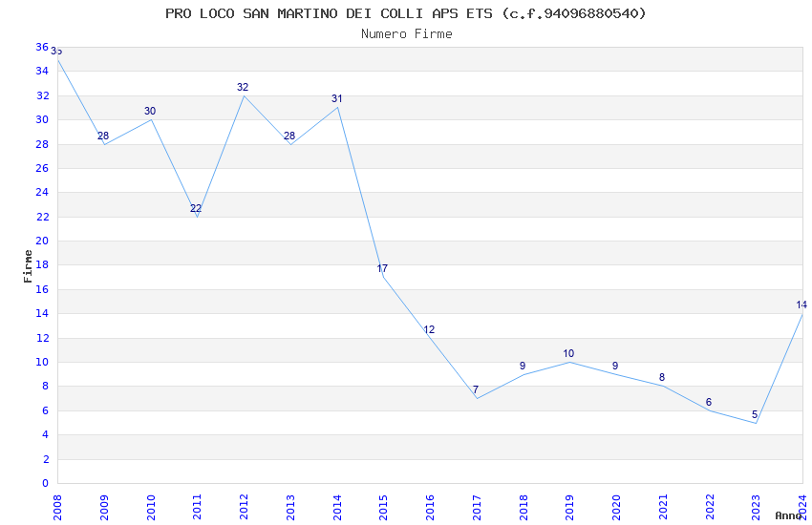Image resolution: width=812 pixels, height=525 pixels.
Task: Click data label 28 above 2013
Action: click(x=288, y=136)
